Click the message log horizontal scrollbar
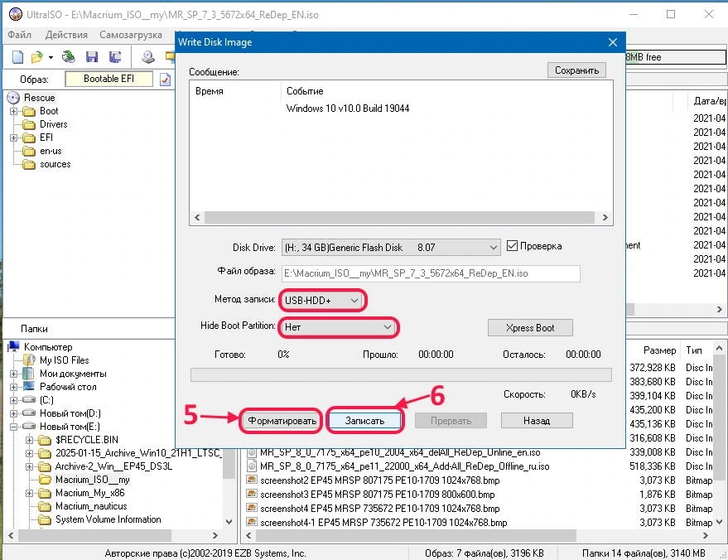 click(401, 217)
